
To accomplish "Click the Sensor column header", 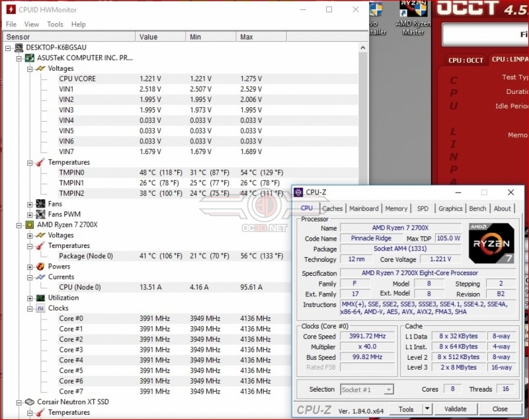I will [69, 37].
